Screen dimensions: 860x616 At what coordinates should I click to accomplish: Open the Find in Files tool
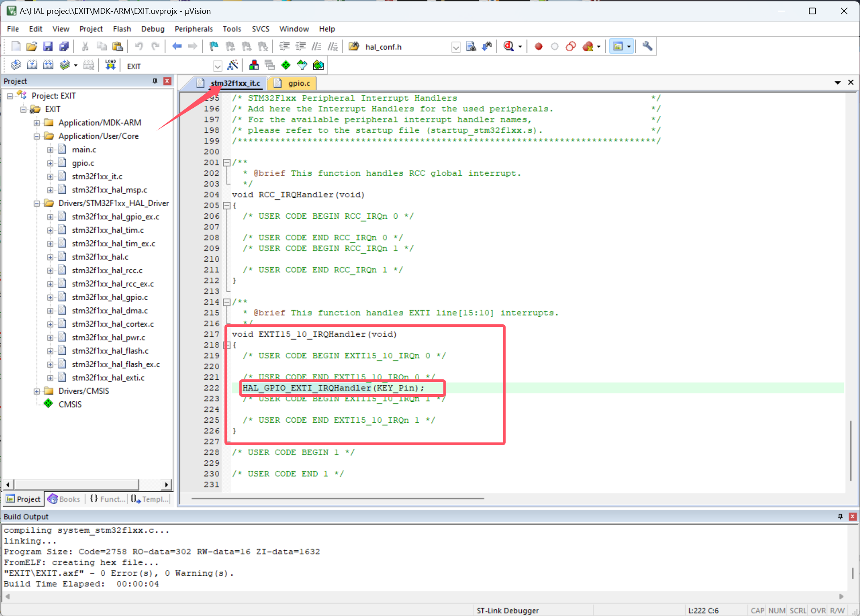pos(471,46)
